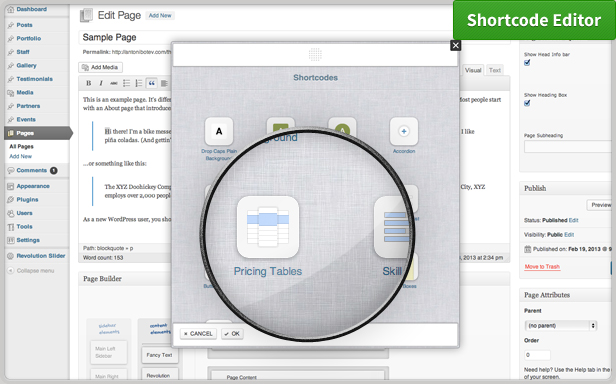Click the All Pages submenu link
Viewport: 616px width, 384px height.
point(21,146)
